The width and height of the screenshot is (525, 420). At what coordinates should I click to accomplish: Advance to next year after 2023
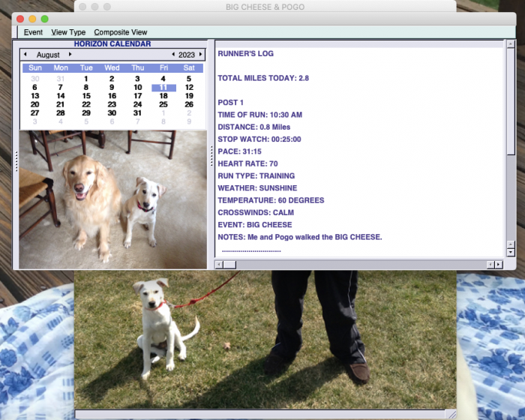200,55
